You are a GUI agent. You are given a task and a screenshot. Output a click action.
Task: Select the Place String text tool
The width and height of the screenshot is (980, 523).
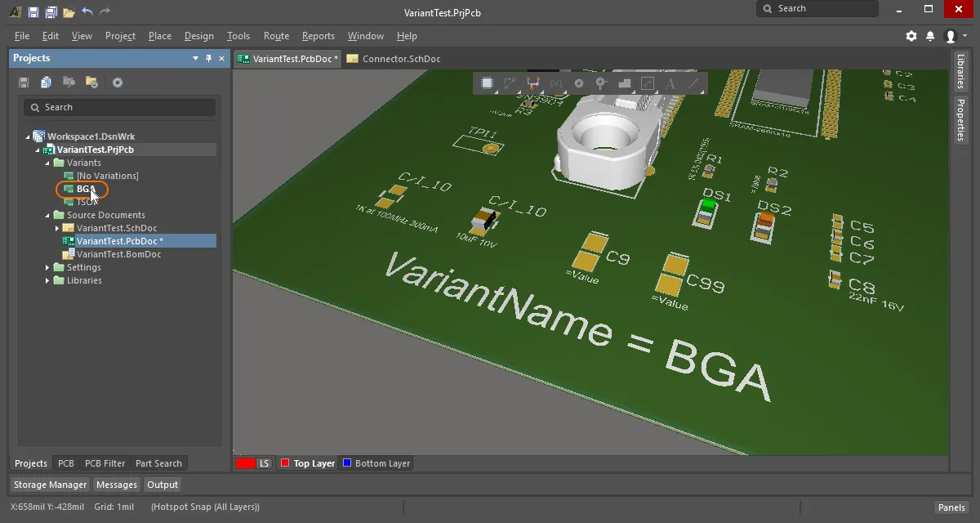tap(670, 83)
